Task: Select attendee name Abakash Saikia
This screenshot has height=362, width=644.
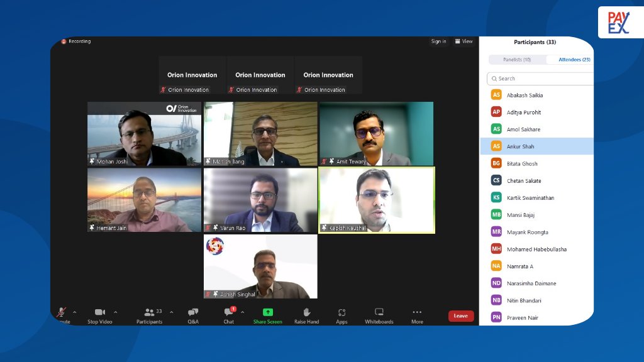Action: [x=525, y=96]
